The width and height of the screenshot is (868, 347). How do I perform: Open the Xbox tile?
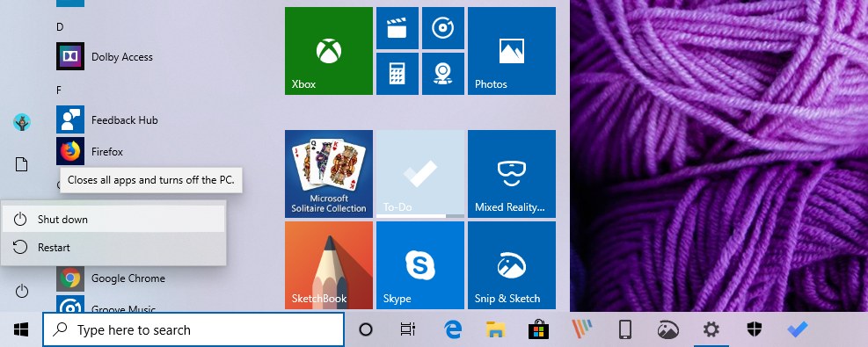tap(329, 51)
